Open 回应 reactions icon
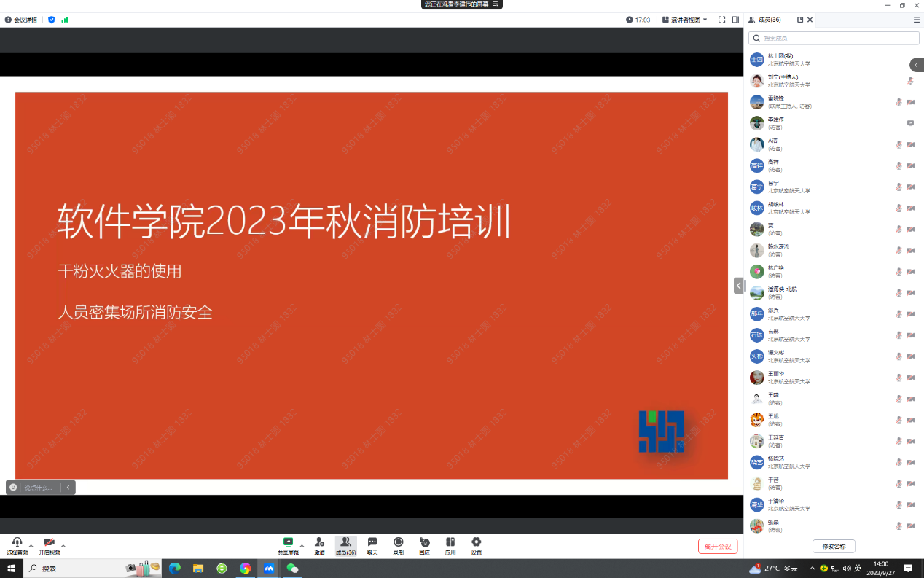The height and width of the screenshot is (578, 924). pos(424,542)
